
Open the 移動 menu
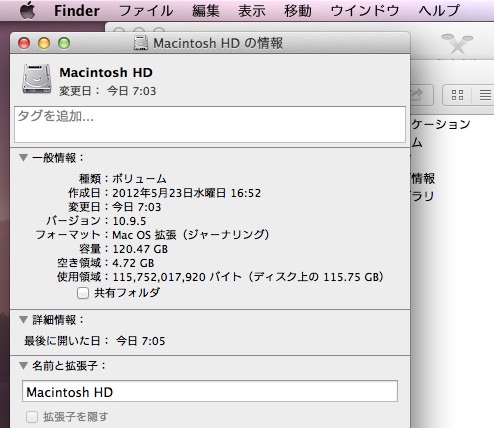(298, 11)
